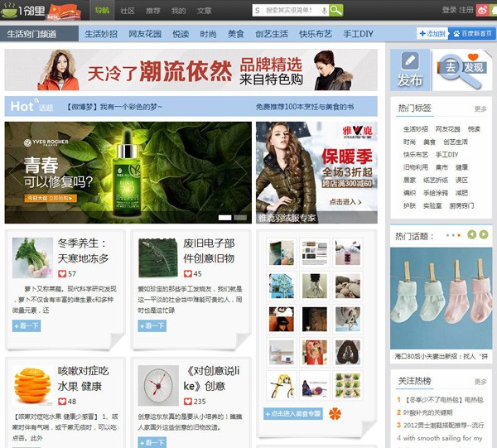Click the microphone icon in search box
This screenshot has height=448, width=497.
tap(324, 11)
